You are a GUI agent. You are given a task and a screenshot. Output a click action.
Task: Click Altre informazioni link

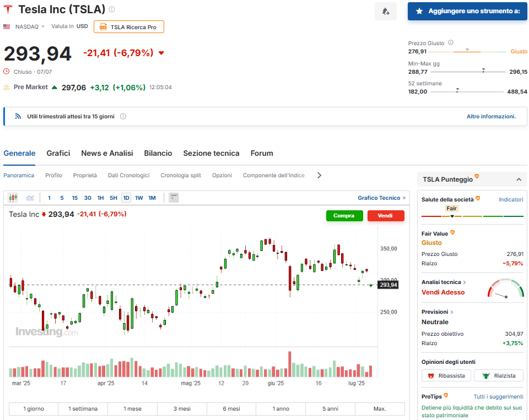click(491, 116)
